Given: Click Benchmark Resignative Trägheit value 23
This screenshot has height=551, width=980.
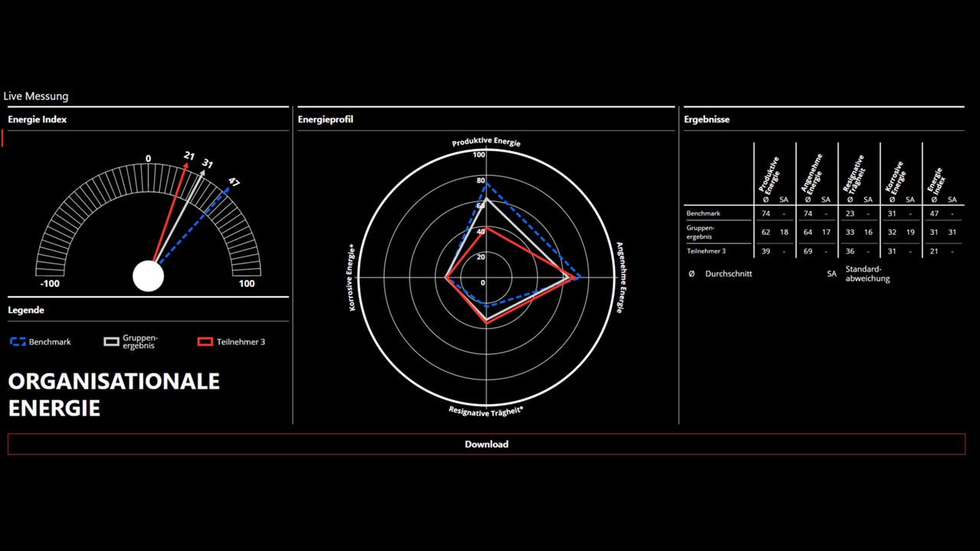Looking at the screenshot, I should tap(850, 214).
